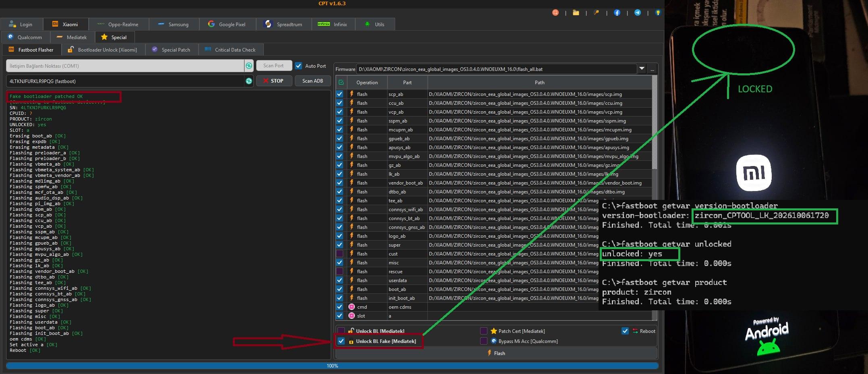Refresh the COM port list

coord(249,66)
